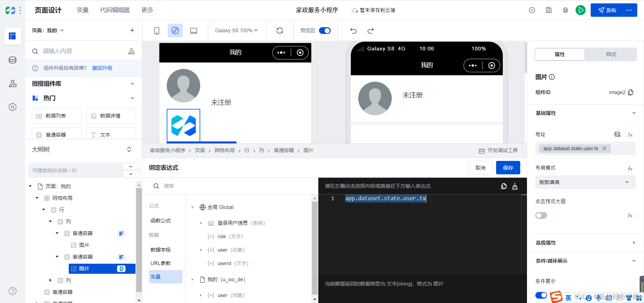Open the help question mark icon

point(12,291)
